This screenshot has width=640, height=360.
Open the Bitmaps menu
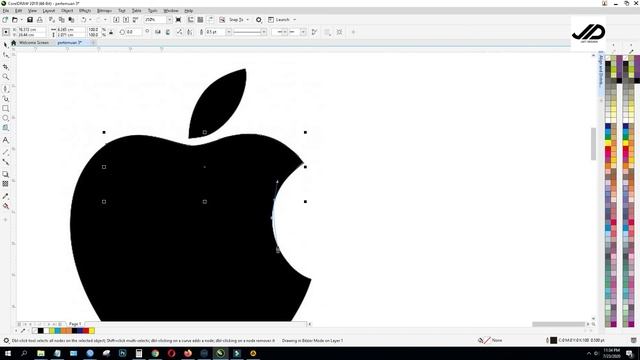[104, 11]
